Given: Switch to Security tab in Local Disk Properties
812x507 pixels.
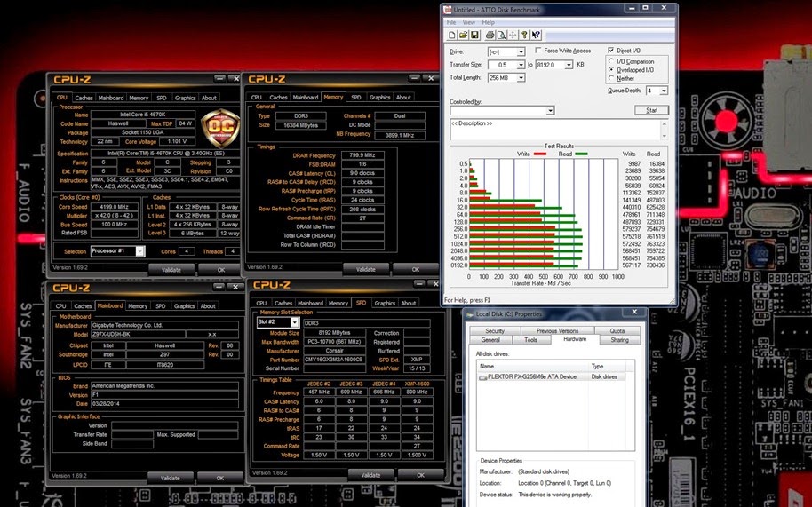Looking at the screenshot, I should [495, 331].
